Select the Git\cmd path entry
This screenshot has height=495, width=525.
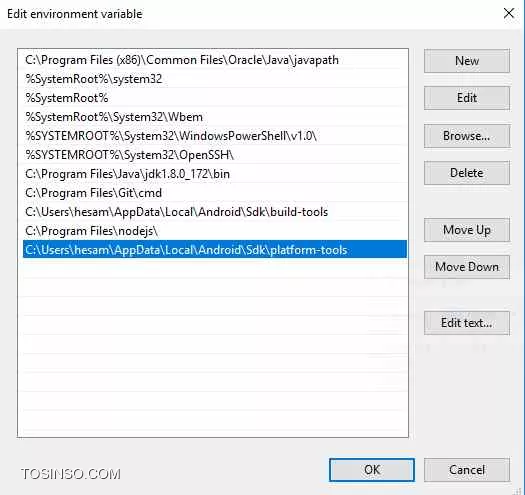pyautogui.click(x=215, y=193)
